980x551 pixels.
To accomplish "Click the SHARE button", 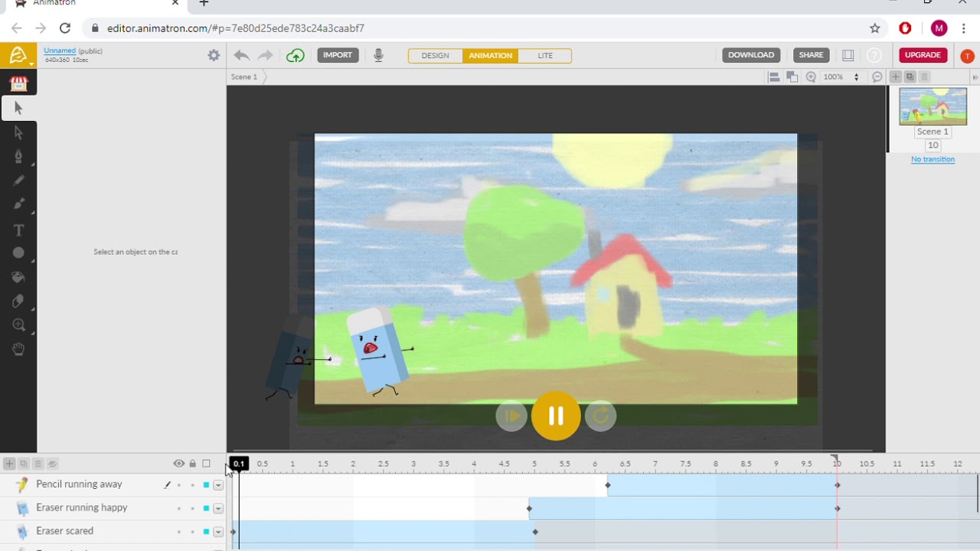I will (811, 55).
